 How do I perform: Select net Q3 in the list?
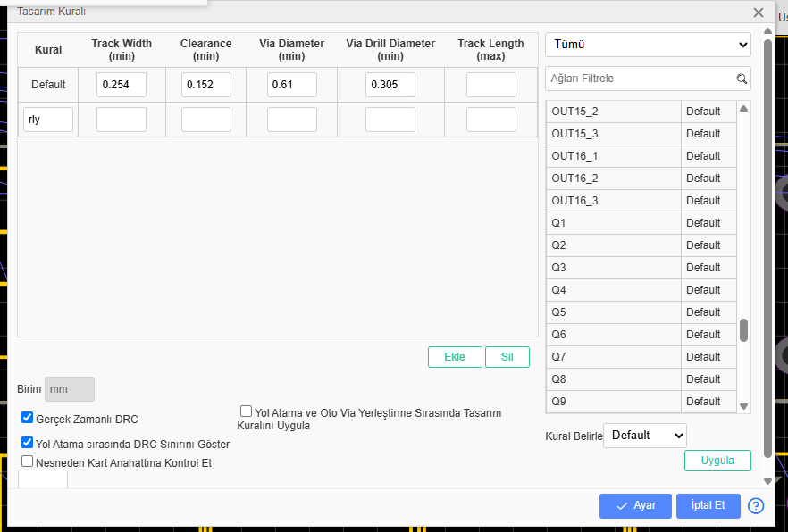pyautogui.click(x=614, y=268)
